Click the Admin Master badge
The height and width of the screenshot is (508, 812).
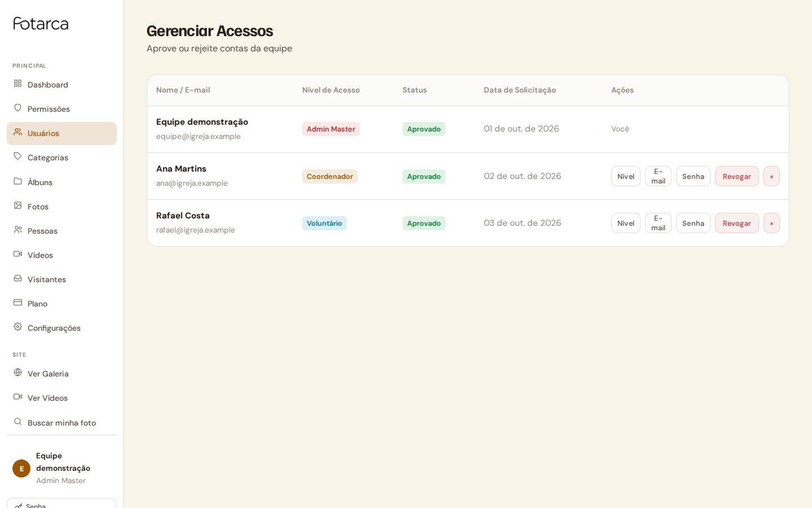click(331, 129)
